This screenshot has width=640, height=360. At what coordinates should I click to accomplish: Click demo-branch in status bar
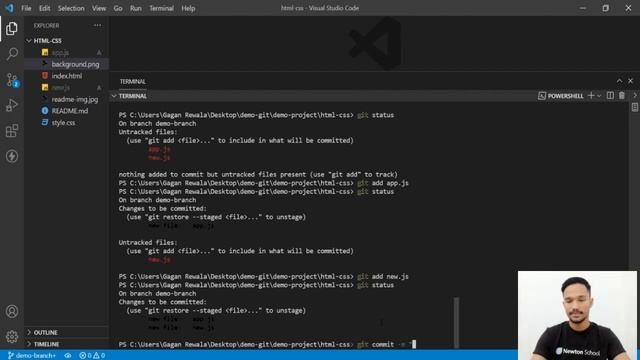point(32,356)
